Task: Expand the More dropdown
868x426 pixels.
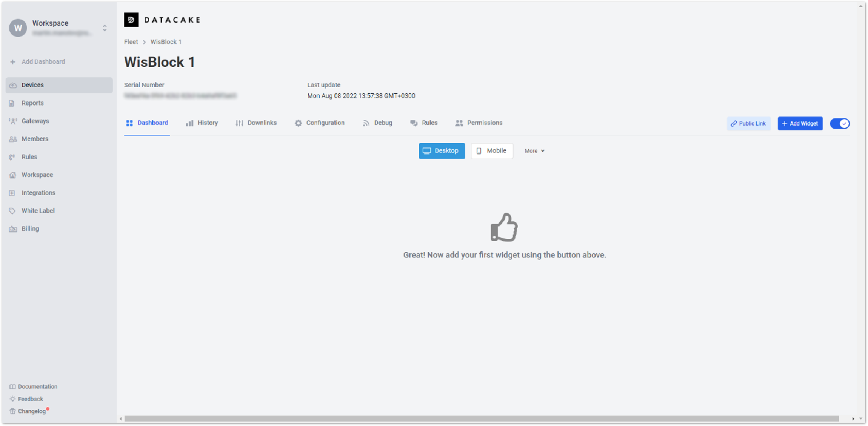Action: click(x=534, y=151)
